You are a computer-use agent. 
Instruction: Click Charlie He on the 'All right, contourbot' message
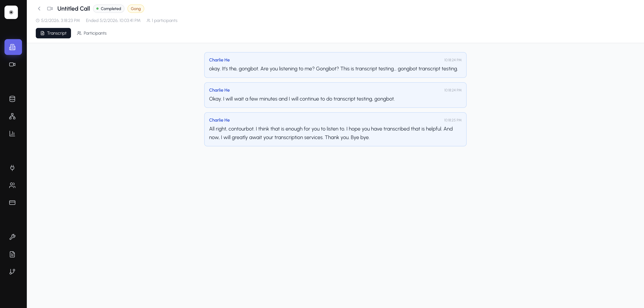click(219, 120)
